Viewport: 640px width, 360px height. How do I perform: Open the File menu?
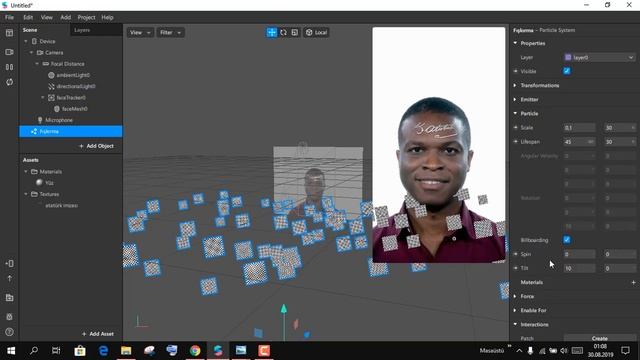[x=9, y=17]
